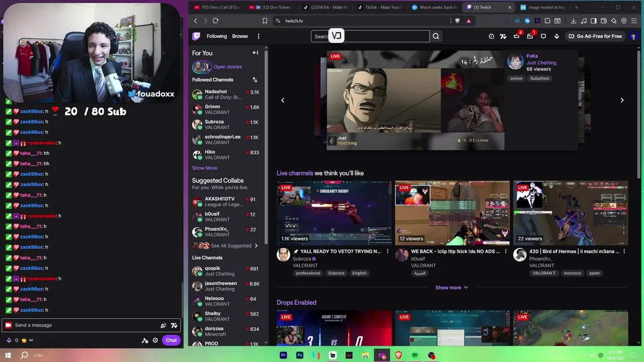The width and height of the screenshot is (644, 362).
Task: Open stories link in sidebar
Action: 227,67
